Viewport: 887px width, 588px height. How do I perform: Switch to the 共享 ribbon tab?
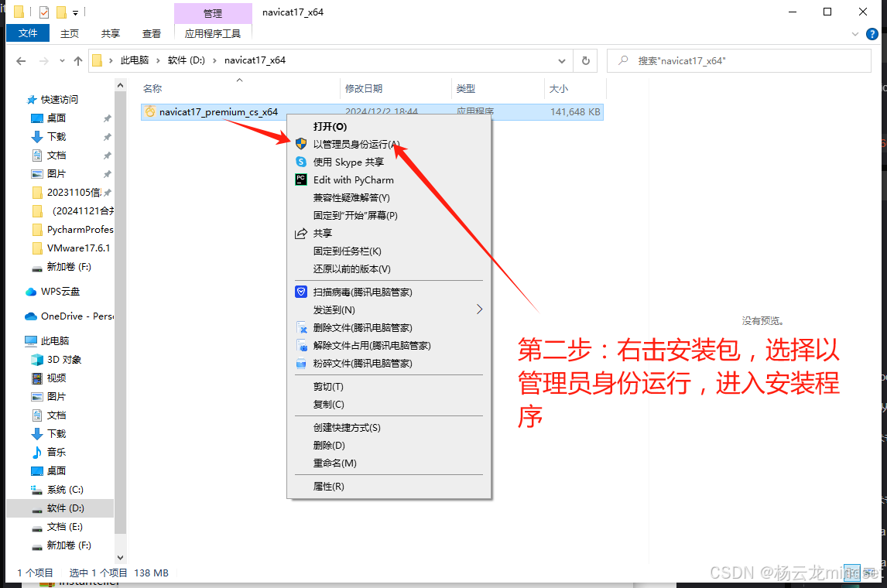[x=111, y=33]
